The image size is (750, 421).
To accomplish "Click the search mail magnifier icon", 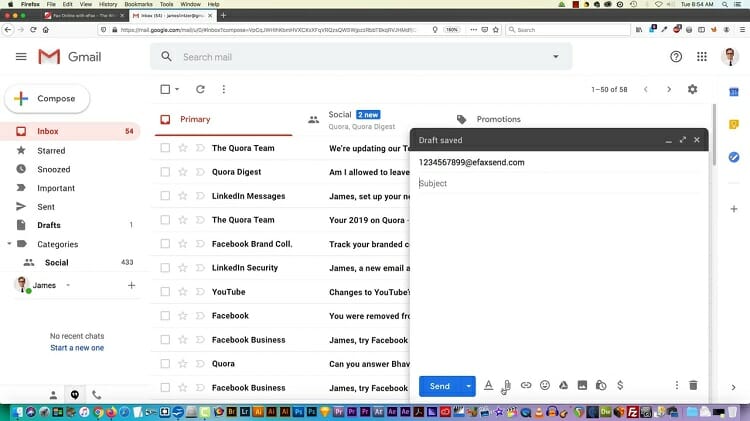I will coord(166,56).
